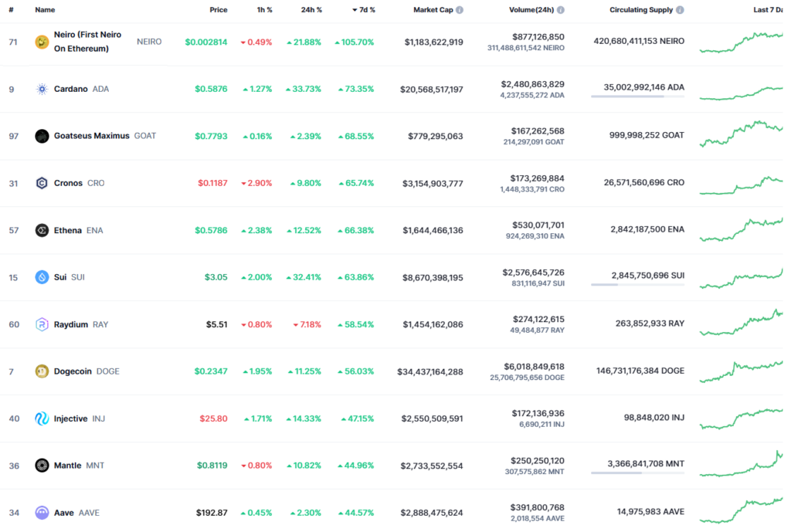This screenshot has width=791, height=532.
Task: Sort by the # rank column header
Action: 11,10
